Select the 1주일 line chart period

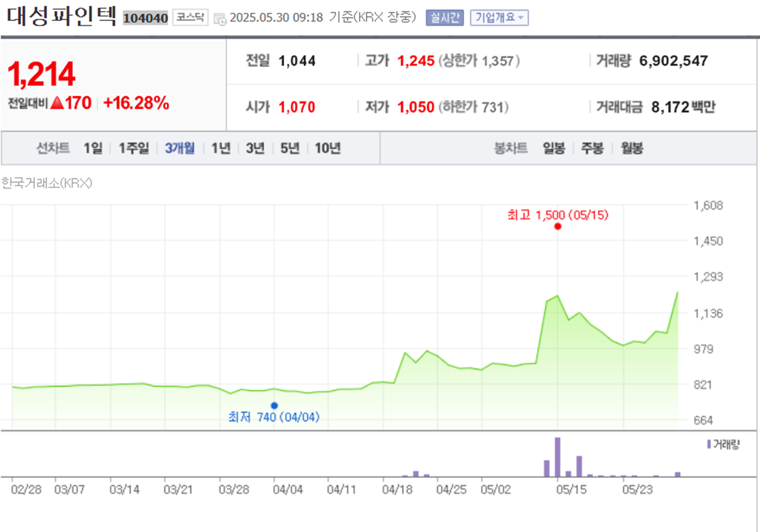click(x=134, y=148)
